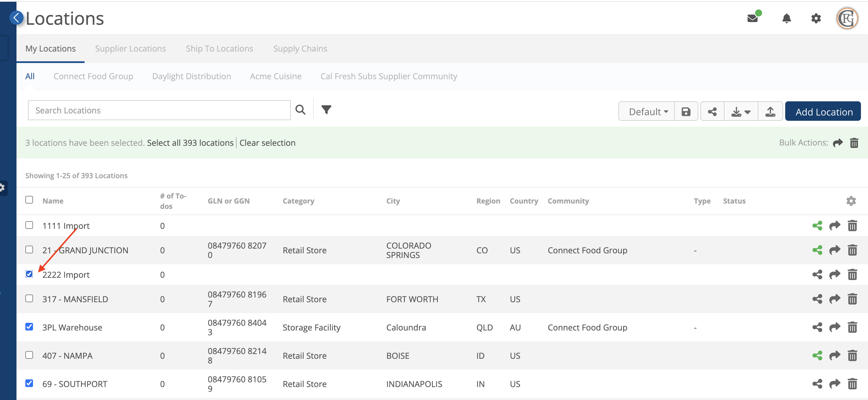Check the 317 - MANSFIELD checkbox
Image resolution: width=868 pixels, height=400 pixels.
point(29,299)
